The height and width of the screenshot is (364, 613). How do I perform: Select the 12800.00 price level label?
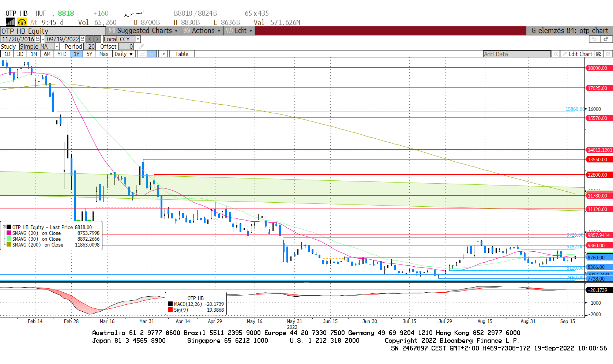[599, 175]
